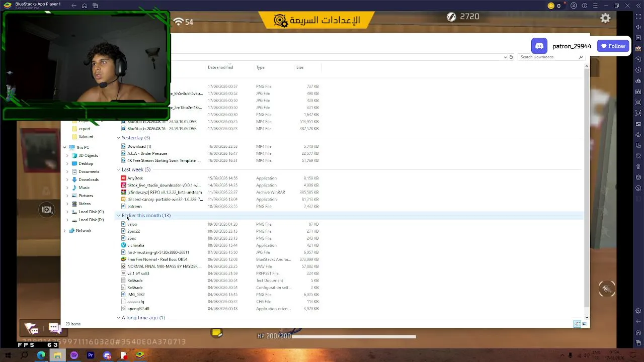Select the file 'ford-mustang-gt-5120x2880-26611'

tap(158, 252)
